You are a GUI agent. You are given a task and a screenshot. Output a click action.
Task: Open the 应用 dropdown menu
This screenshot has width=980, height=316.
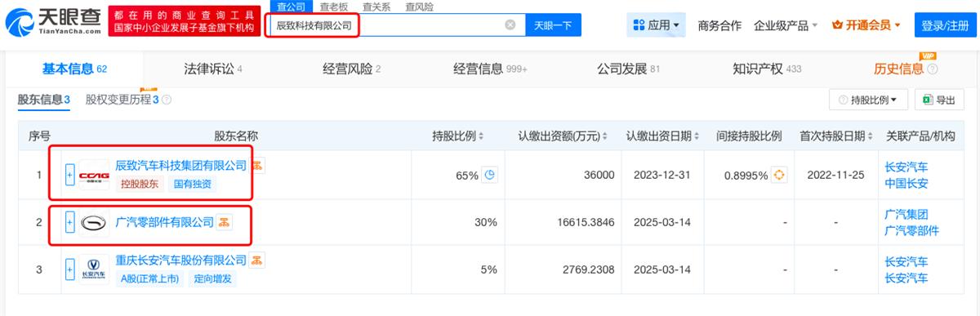coord(656,25)
